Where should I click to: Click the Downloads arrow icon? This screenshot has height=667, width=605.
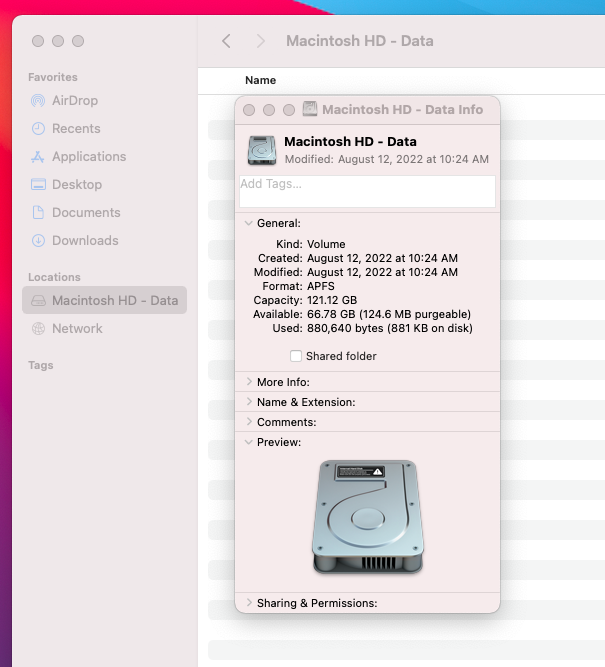(38, 240)
